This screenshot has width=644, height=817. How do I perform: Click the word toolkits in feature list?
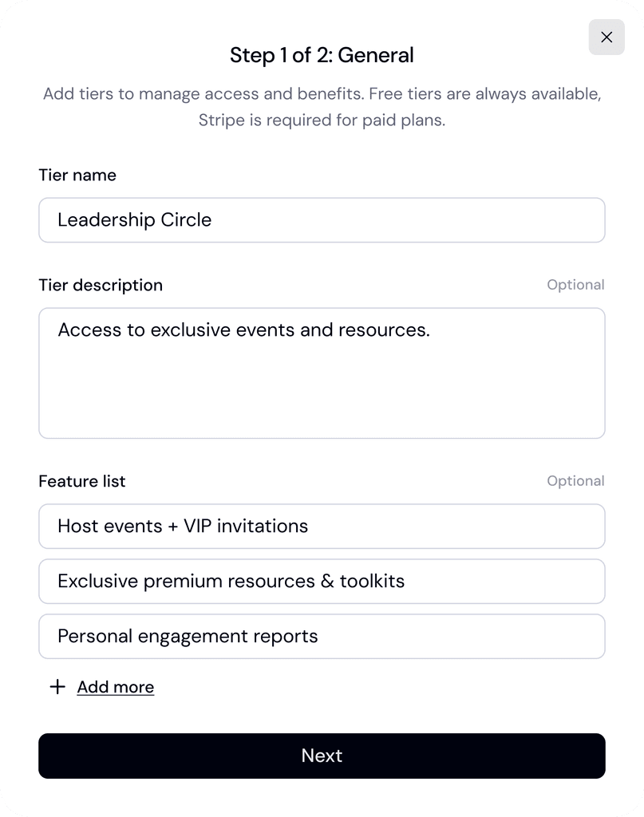(372, 582)
